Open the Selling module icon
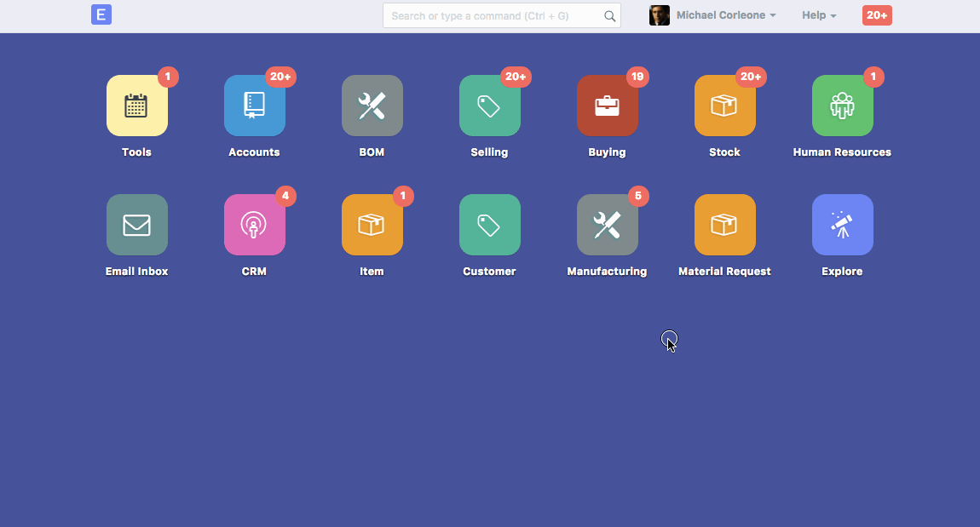The image size is (980, 527). (x=489, y=106)
